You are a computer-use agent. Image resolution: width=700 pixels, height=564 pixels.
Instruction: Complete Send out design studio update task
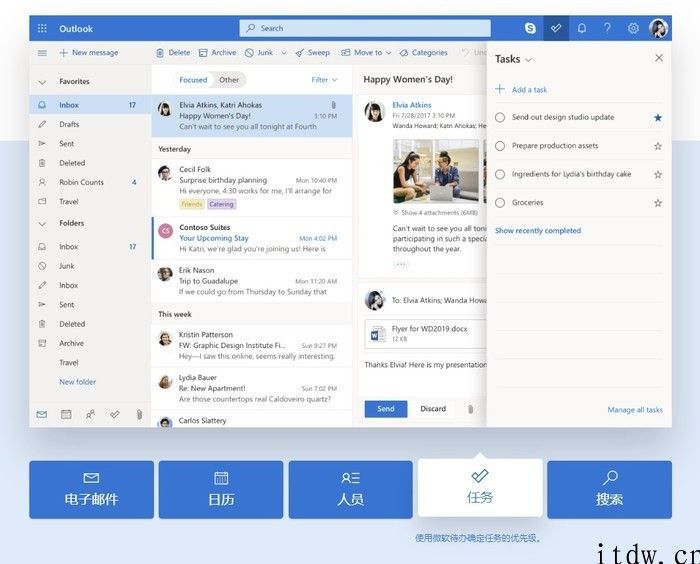500,117
